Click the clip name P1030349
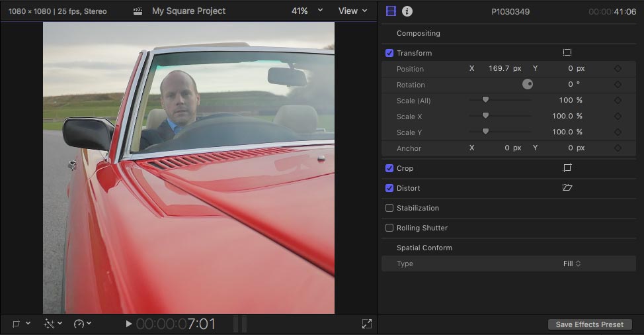This screenshot has width=644, height=335. click(x=510, y=12)
